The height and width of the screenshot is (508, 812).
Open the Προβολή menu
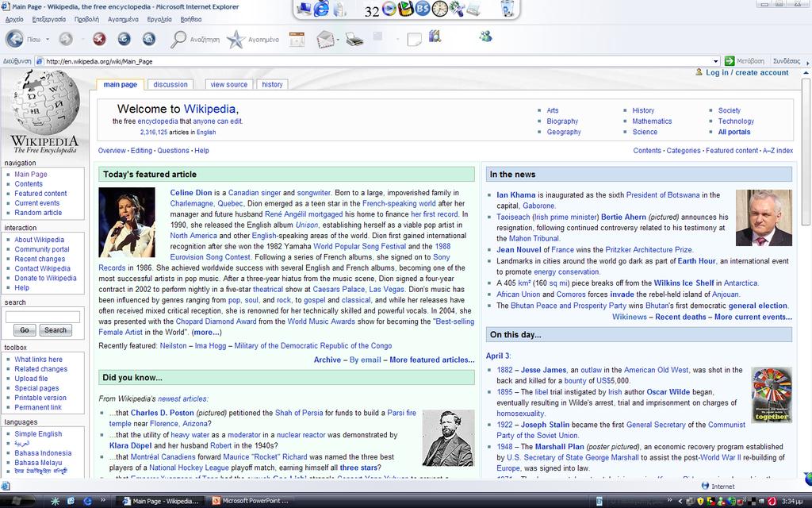(x=86, y=19)
